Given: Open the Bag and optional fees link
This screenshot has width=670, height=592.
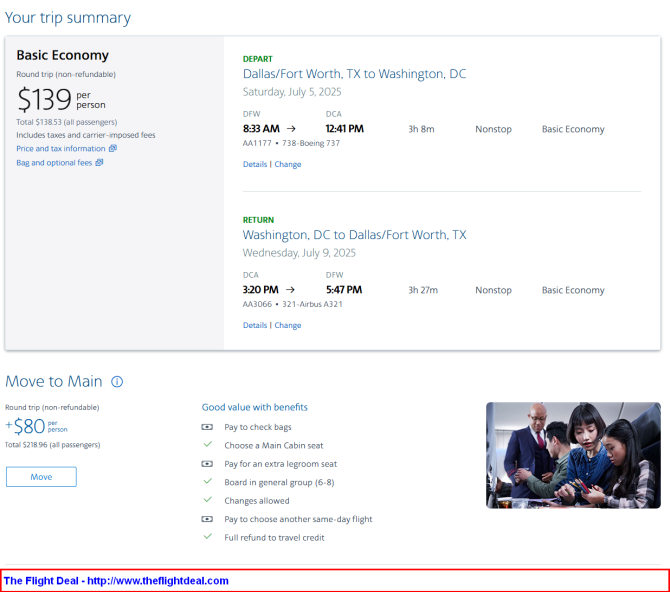Looking at the screenshot, I should [54, 163].
